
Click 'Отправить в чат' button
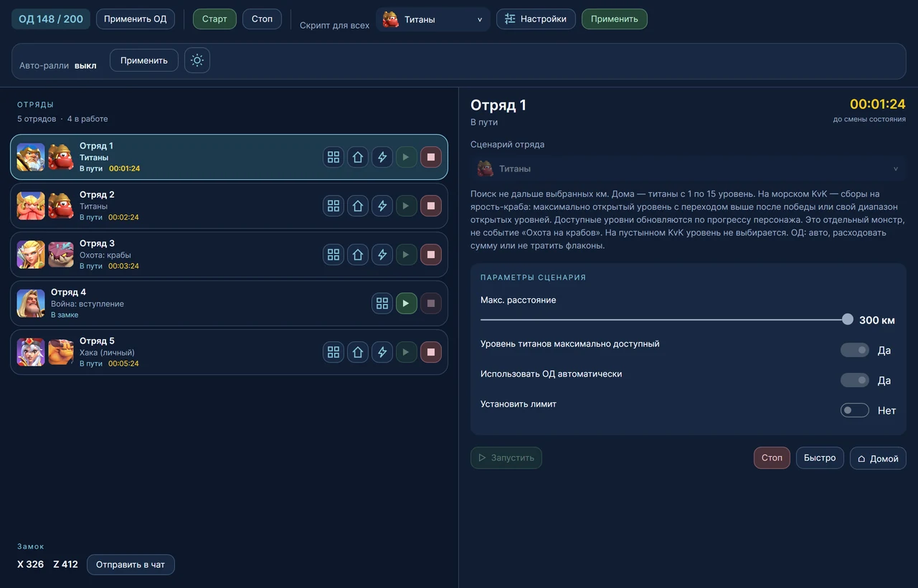click(x=131, y=564)
